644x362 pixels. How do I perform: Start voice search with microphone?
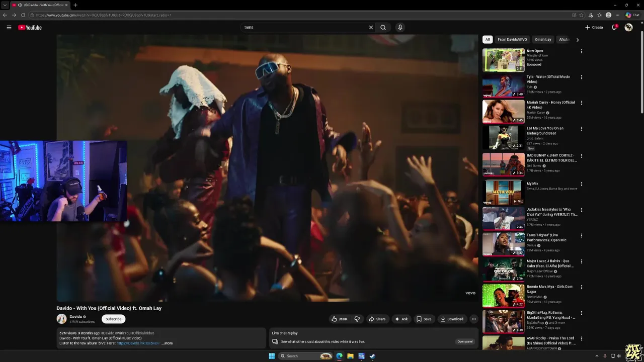pyautogui.click(x=400, y=28)
